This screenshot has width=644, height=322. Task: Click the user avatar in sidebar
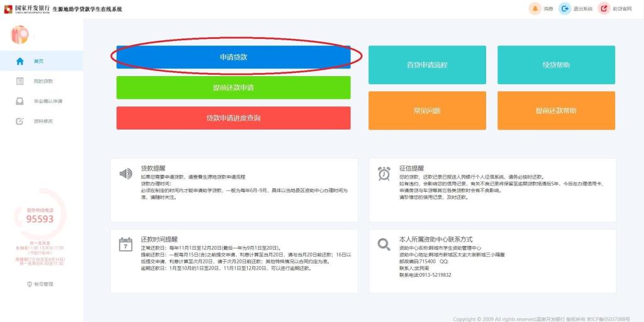click(20, 34)
